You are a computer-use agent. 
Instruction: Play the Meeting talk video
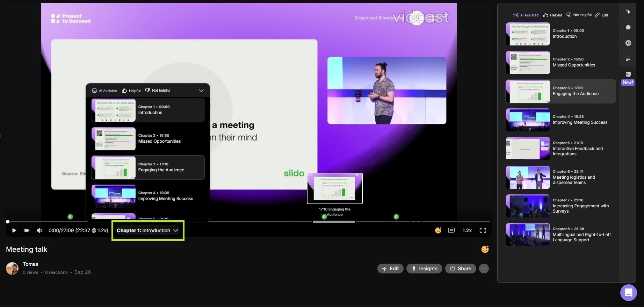(14, 230)
